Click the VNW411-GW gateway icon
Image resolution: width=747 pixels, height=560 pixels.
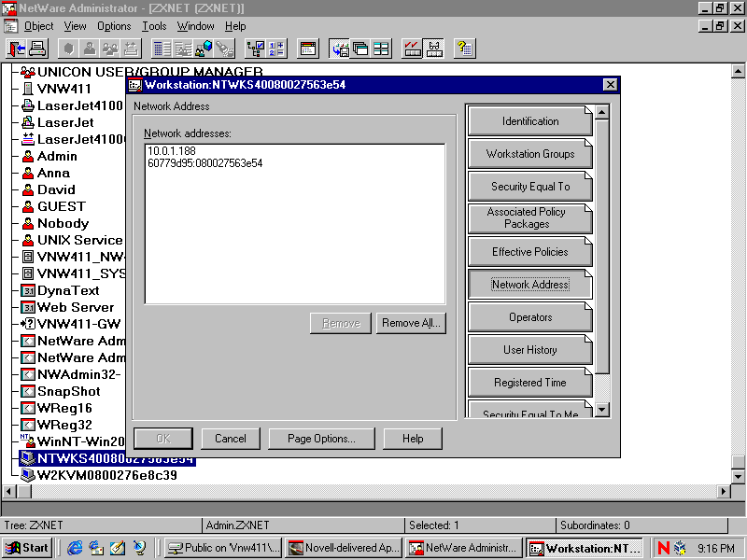tap(28, 324)
